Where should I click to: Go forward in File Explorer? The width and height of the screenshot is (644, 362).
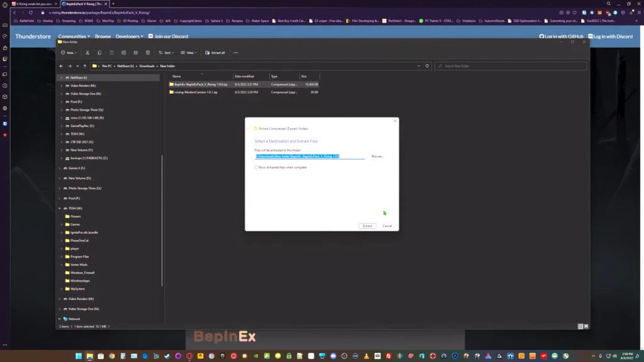[70, 66]
